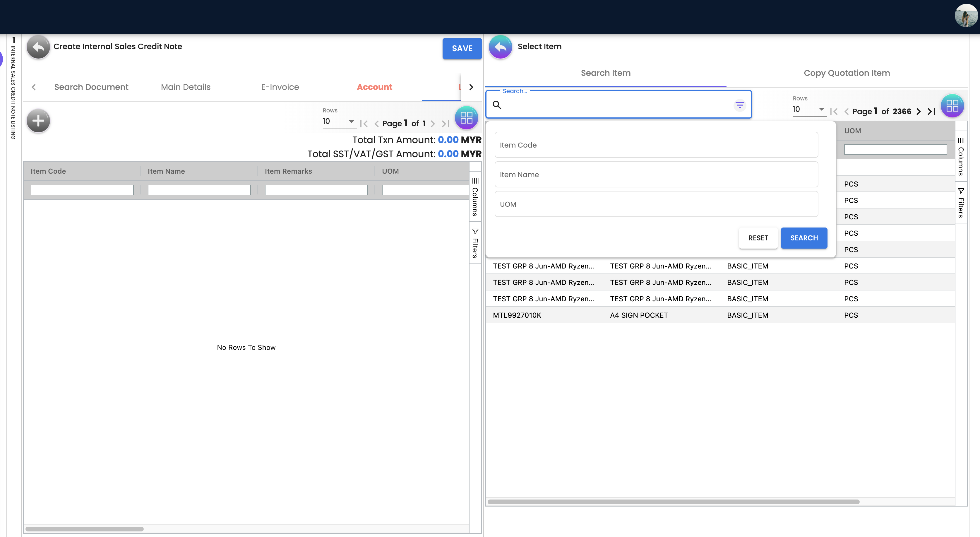Viewport: 980px width, 537px height.
Task: Sort by UOM header in Select Item grid
Action: [853, 131]
